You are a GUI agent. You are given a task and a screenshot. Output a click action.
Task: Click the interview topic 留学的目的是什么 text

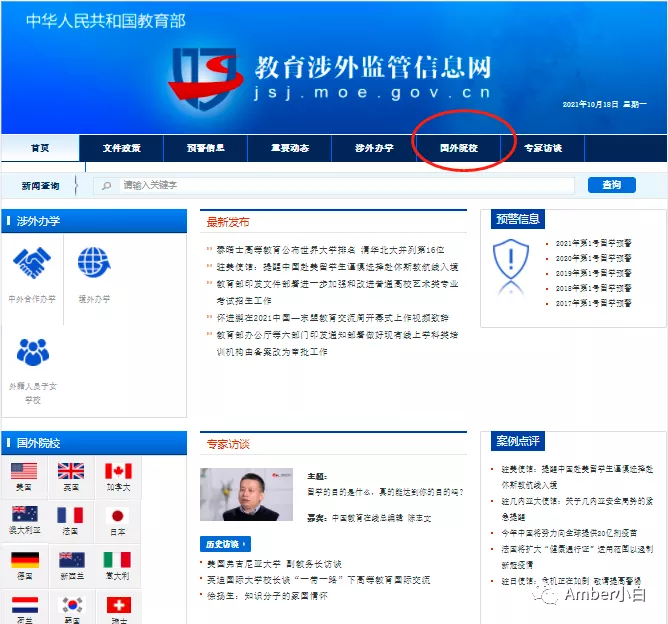click(385, 492)
